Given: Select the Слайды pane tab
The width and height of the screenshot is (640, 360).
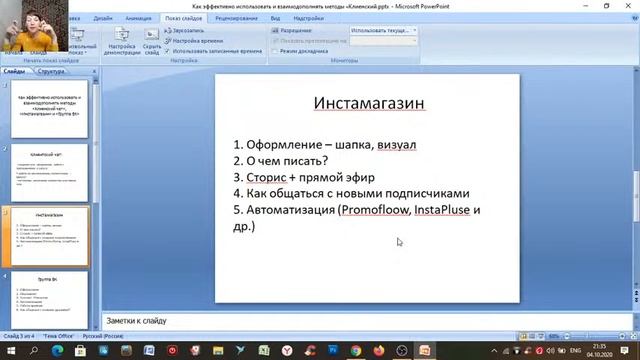Looking at the screenshot, I should pos(14,71).
